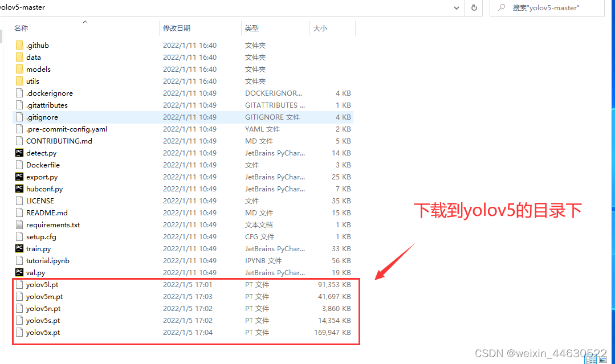Switch to large thumbnails view icon
This screenshot has height=364, width=615.
603,359
